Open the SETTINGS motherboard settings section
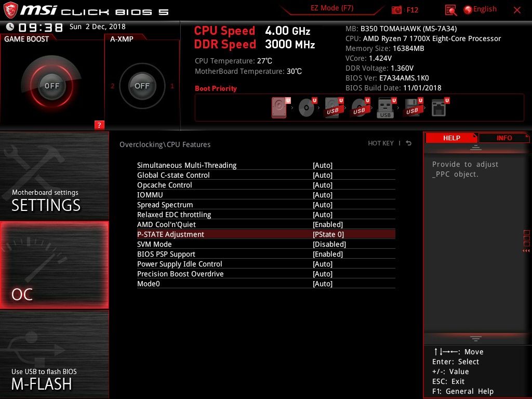532x399 pixels. tap(54, 176)
